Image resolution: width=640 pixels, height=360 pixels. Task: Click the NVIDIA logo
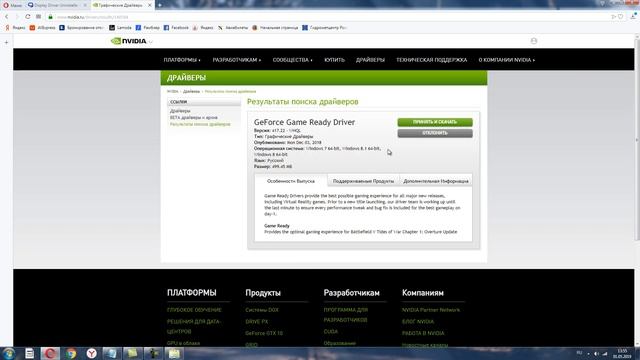(x=129, y=41)
